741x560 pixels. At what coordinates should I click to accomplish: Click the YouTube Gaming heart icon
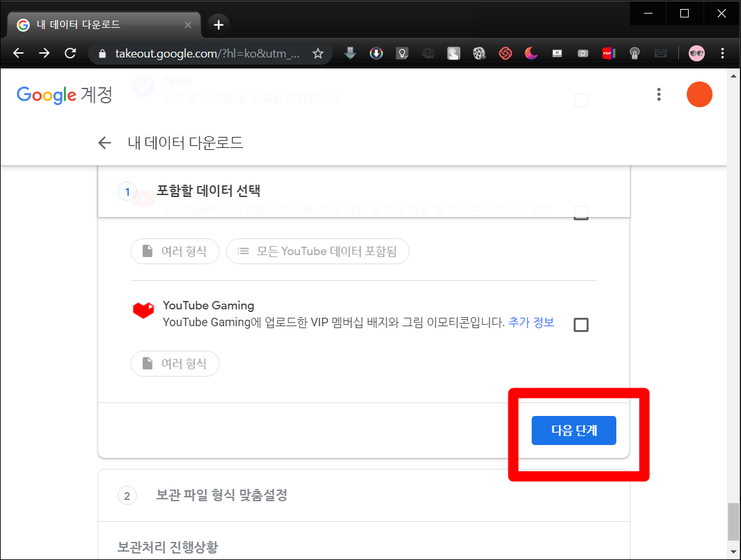(143, 310)
